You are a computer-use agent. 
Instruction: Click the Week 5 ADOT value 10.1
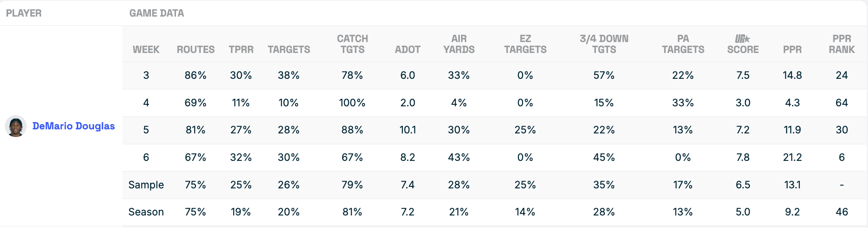(x=407, y=130)
